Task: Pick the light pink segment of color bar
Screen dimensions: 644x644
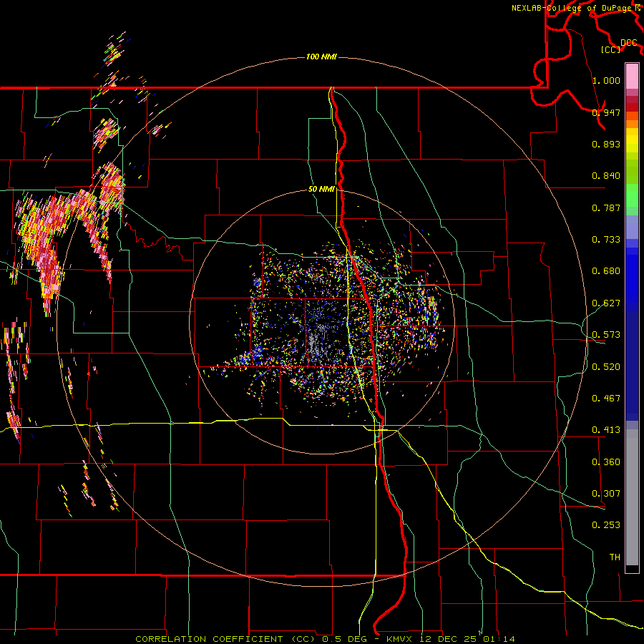Action: click(x=632, y=76)
